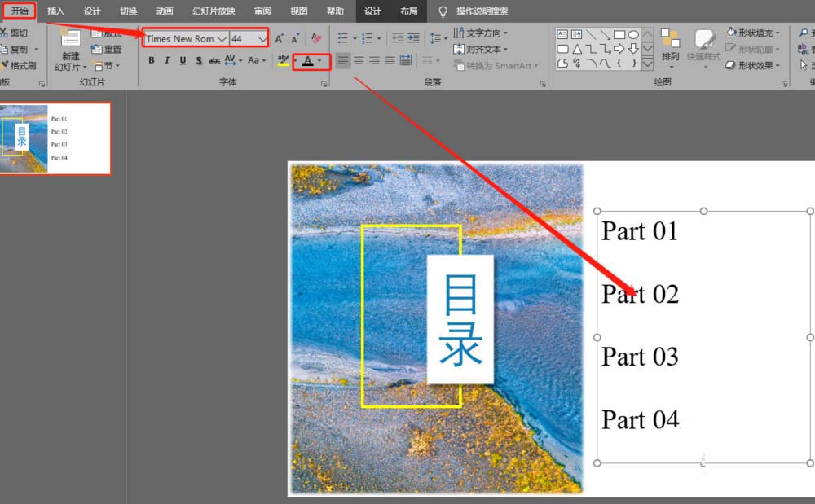Open text direction (文字方向) dropdown
Screen dimensions: 815x504
pos(480,33)
